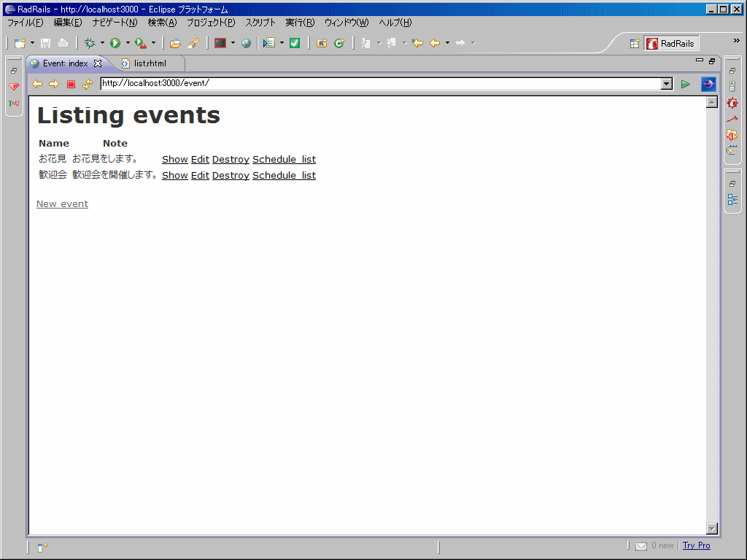Open the ウィンドウ(W) menu
This screenshot has height=560, width=747.
click(x=347, y=23)
